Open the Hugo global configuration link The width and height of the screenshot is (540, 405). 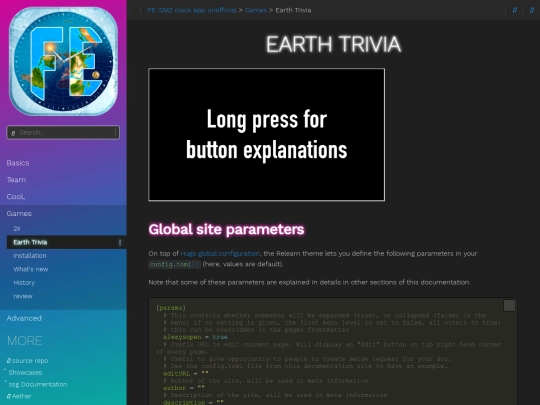[x=220, y=253]
